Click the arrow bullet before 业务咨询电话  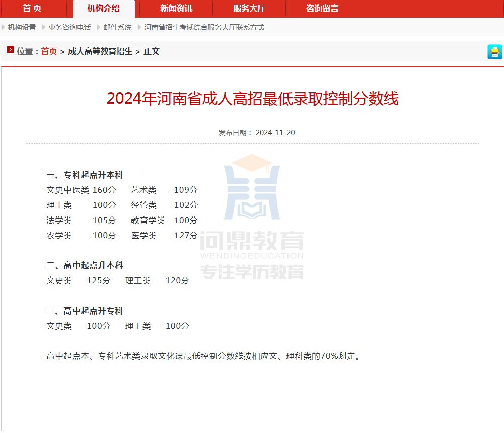[44, 27]
